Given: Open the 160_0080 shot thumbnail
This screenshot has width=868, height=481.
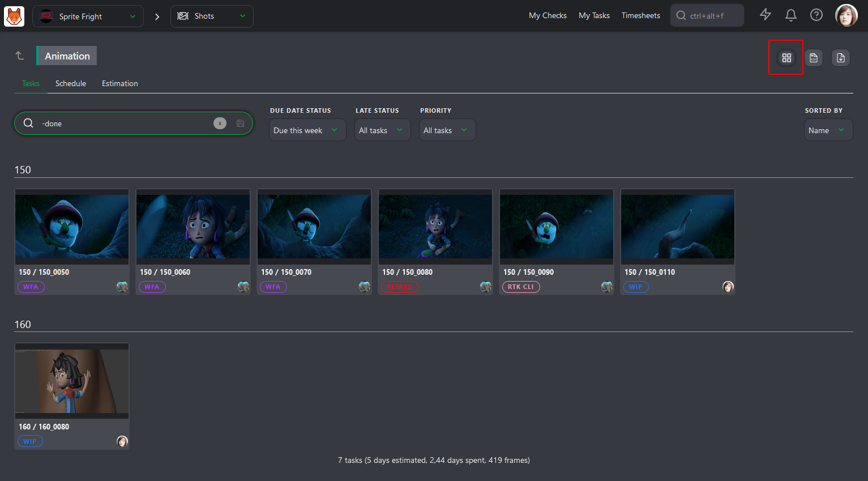Looking at the screenshot, I should [x=72, y=381].
